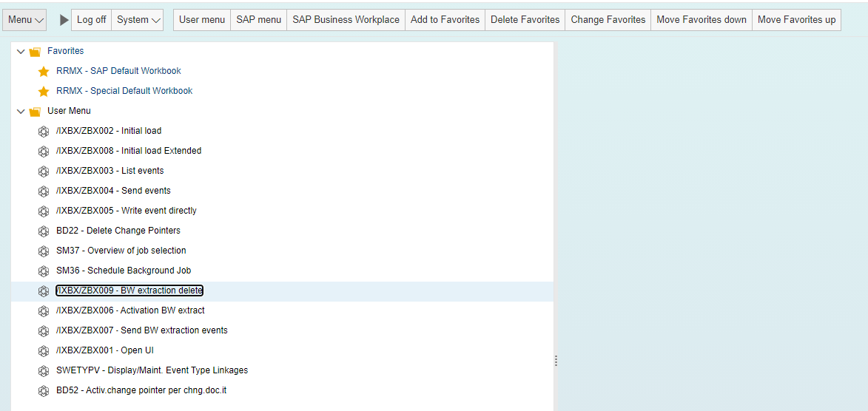
Task: Open the System dropdown menu
Action: click(x=138, y=20)
